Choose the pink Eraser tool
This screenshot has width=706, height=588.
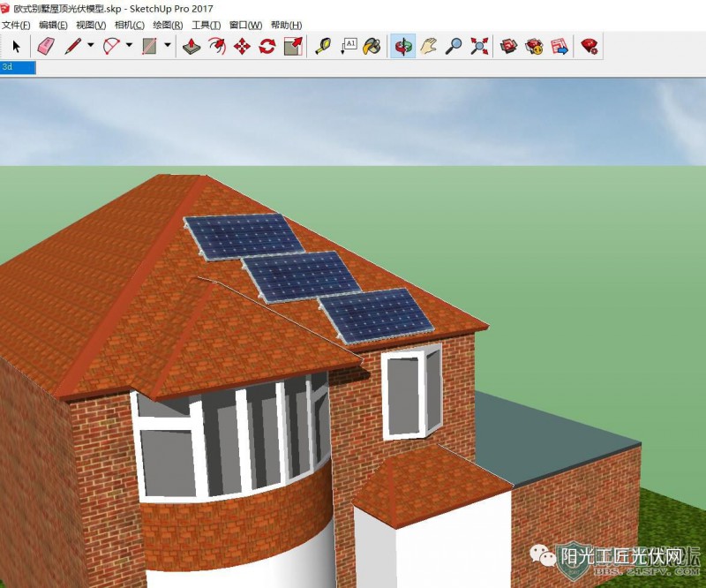coord(46,46)
